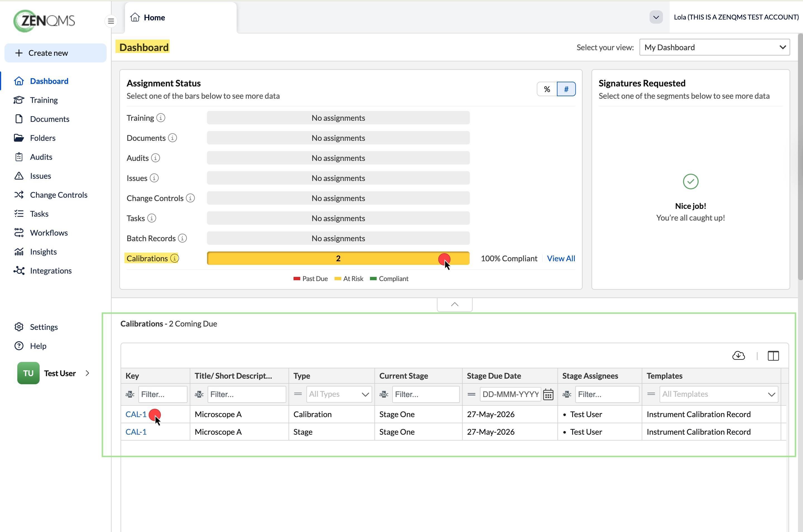
Task: Open info tooltip next to Audits
Action: (x=155, y=158)
